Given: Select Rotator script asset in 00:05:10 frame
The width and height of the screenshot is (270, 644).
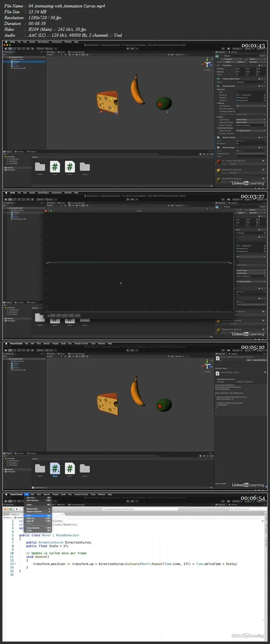Looking at the screenshot, I should [x=69, y=469].
